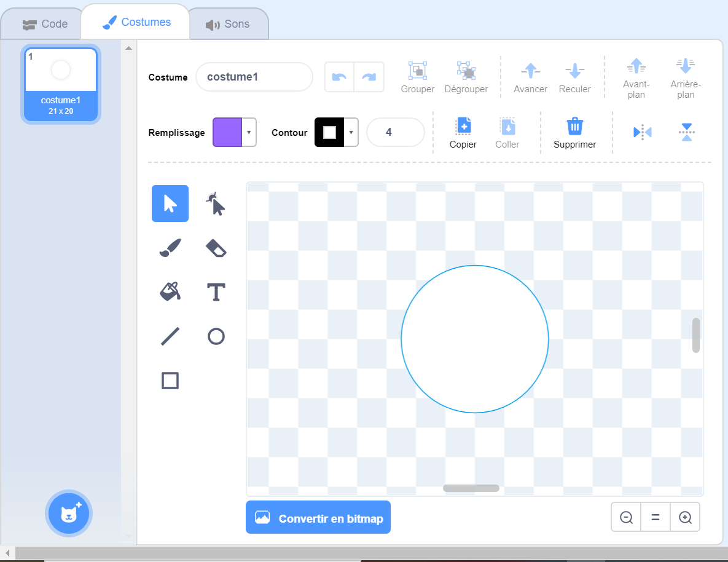
Task: Select the Line tool
Action: [170, 336]
